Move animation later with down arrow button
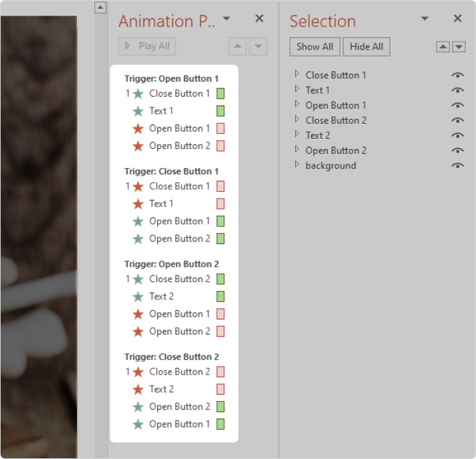Screen dimensions: 476x459 (x=258, y=46)
